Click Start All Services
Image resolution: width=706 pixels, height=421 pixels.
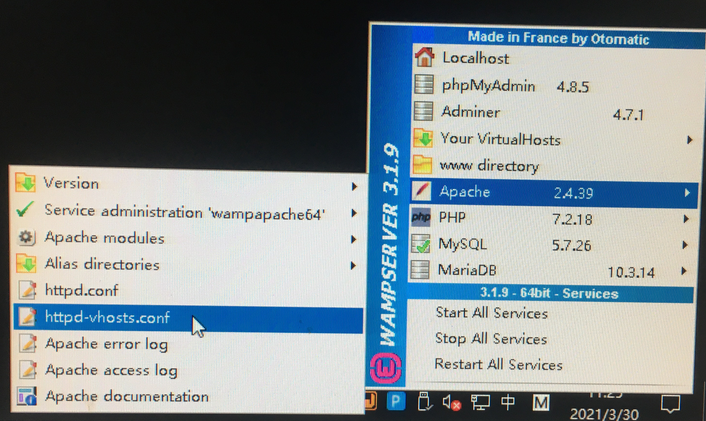[x=491, y=313]
